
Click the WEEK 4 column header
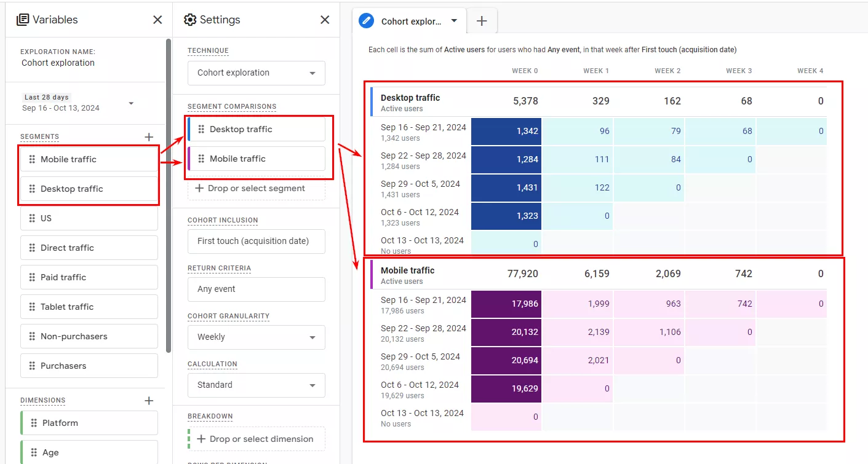tap(810, 71)
